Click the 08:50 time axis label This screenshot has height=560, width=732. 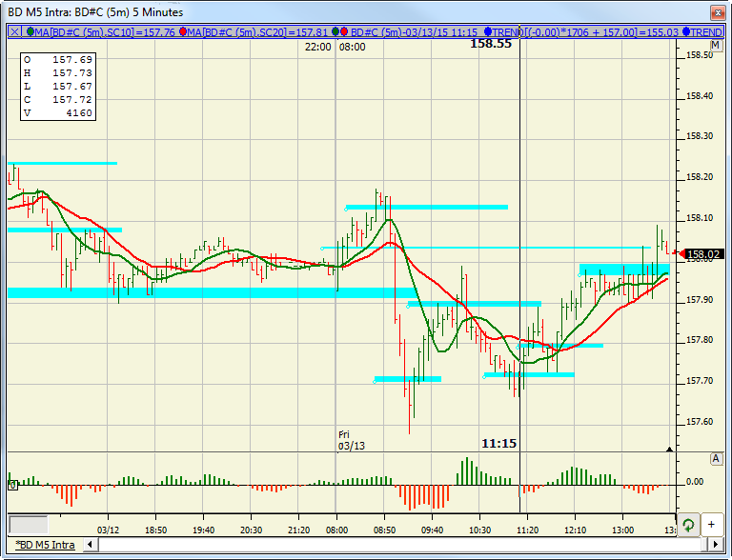point(384,530)
